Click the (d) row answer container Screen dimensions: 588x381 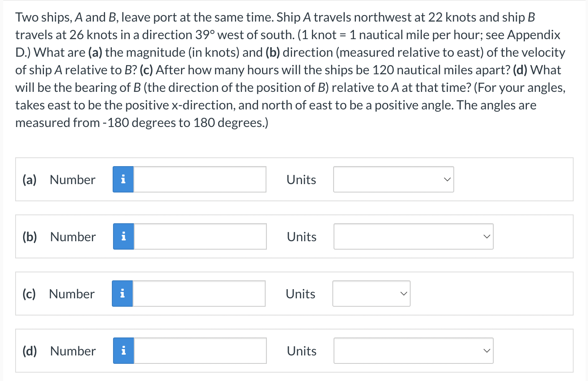(294, 351)
